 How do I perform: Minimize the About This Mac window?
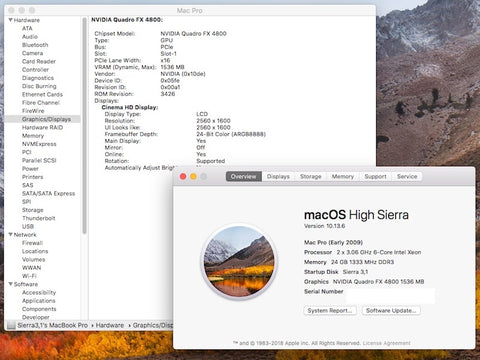click(193, 176)
